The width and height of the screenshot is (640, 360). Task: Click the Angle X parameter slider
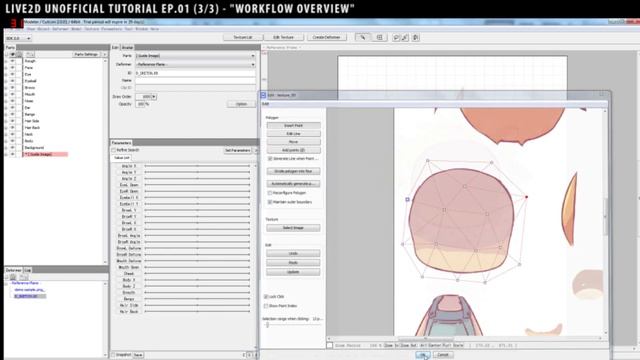[x=198, y=166]
